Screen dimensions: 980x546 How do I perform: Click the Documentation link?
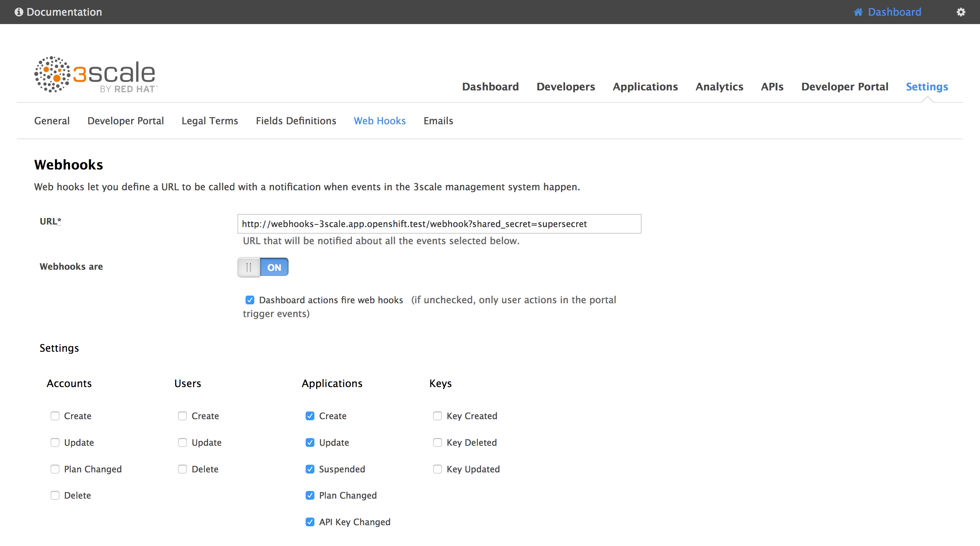(64, 12)
